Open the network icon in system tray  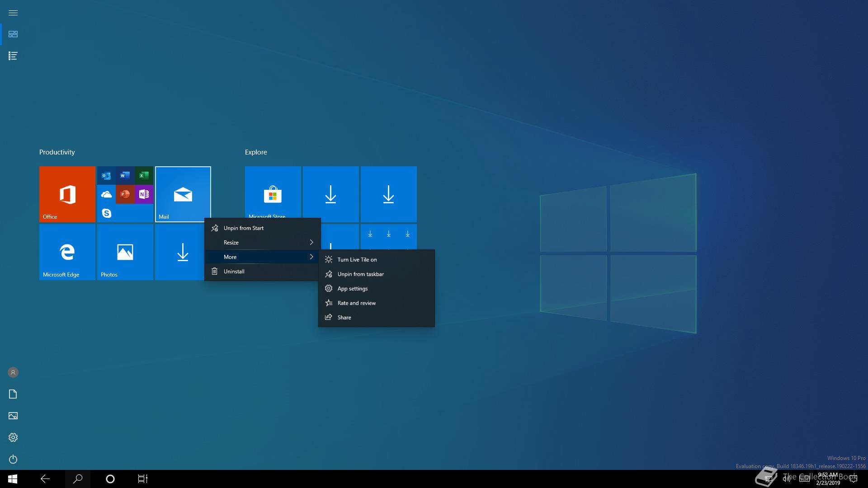pos(768,479)
